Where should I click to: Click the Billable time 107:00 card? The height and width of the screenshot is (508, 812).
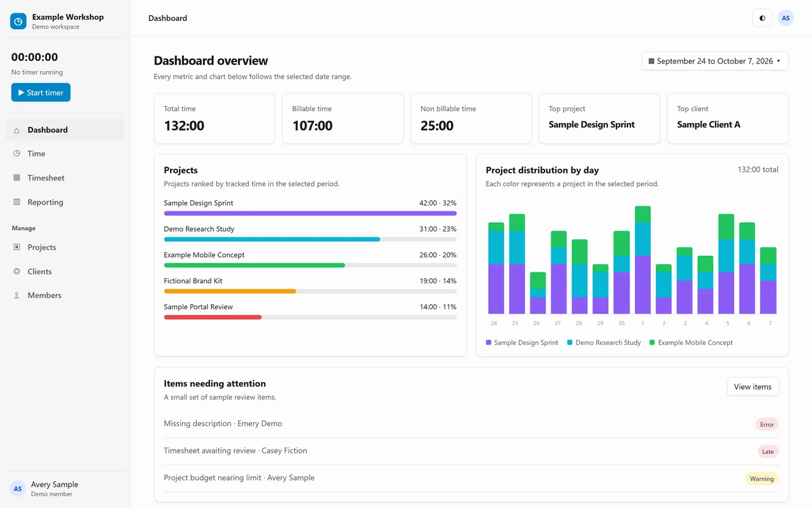click(343, 119)
